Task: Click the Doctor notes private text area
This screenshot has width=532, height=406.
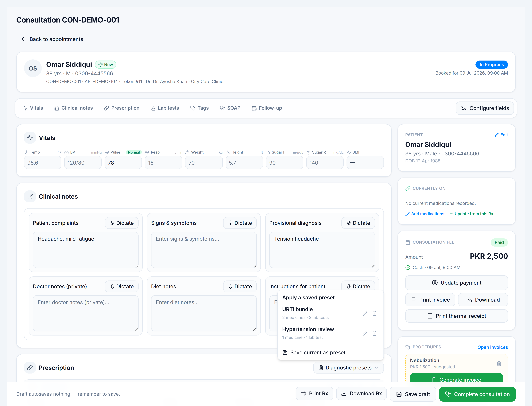Action: point(86,313)
